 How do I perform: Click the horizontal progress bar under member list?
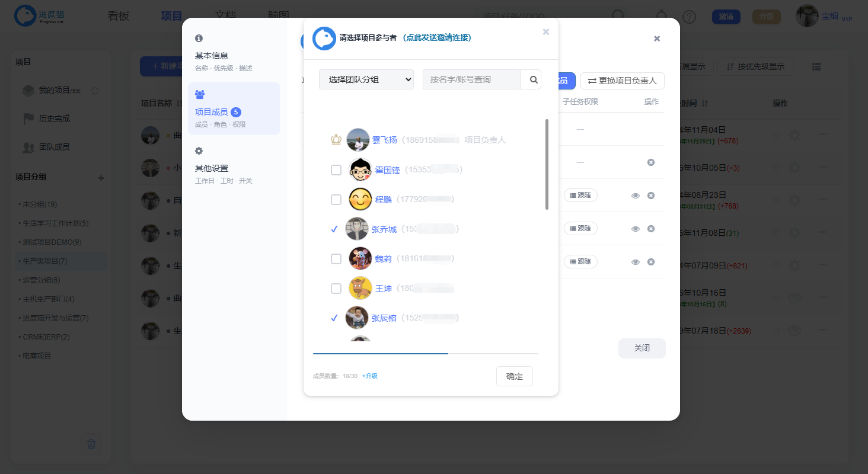pyautogui.click(x=426, y=353)
